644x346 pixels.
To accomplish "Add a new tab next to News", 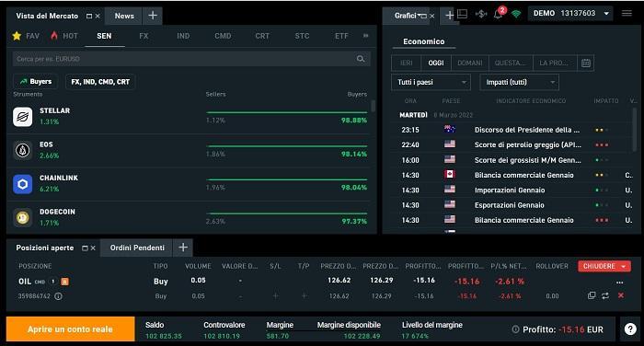I will [x=153, y=16].
